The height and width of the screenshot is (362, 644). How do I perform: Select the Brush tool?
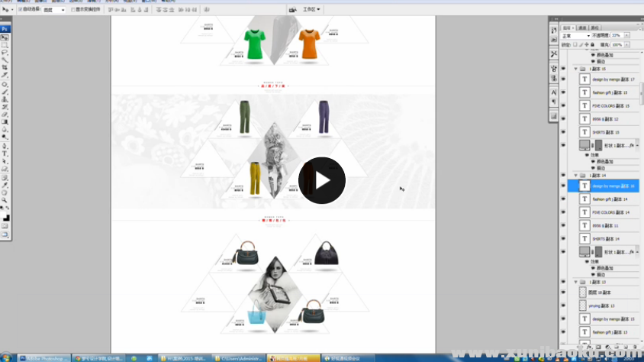pyautogui.click(x=5, y=91)
